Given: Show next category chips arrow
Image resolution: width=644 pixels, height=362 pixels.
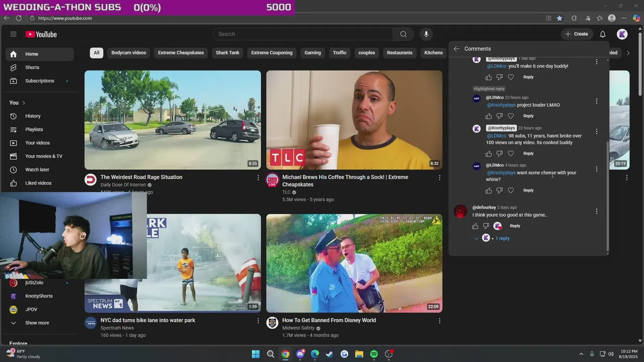Looking at the screenshot, I should click(628, 53).
